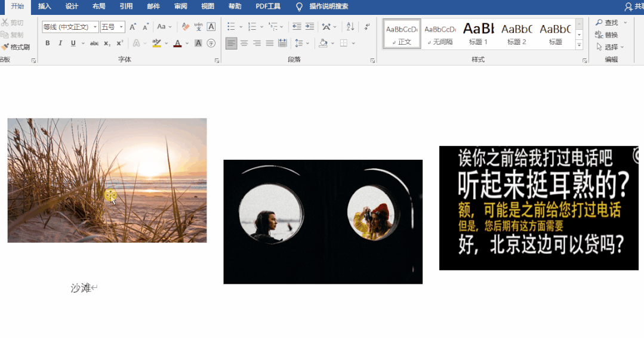Click the bulleted list icon
This screenshot has width=644, height=338.
coord(232,27)
